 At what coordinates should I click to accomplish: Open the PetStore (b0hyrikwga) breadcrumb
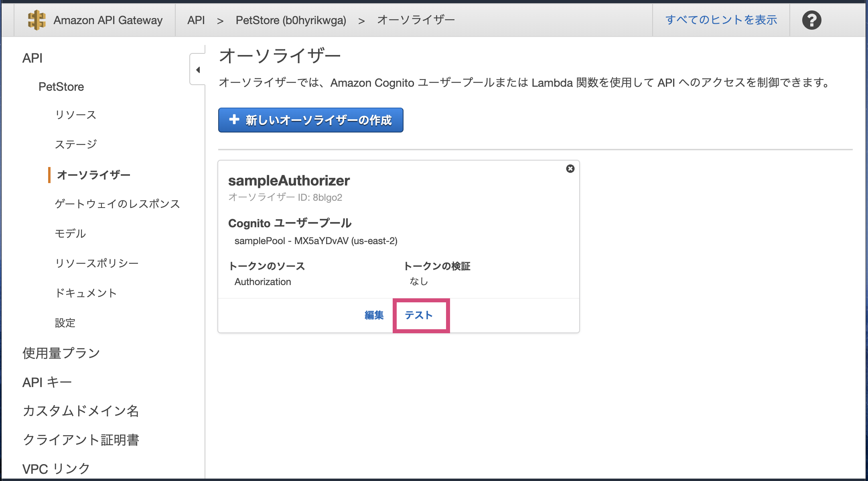(291, 20)
